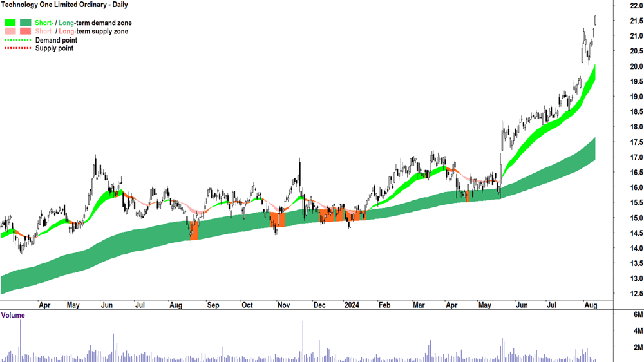Image resolution: width=644 pixels, height=362 pixels.
Task: Click the 17.5 price axis label
Action: click(x=636, y=142)
